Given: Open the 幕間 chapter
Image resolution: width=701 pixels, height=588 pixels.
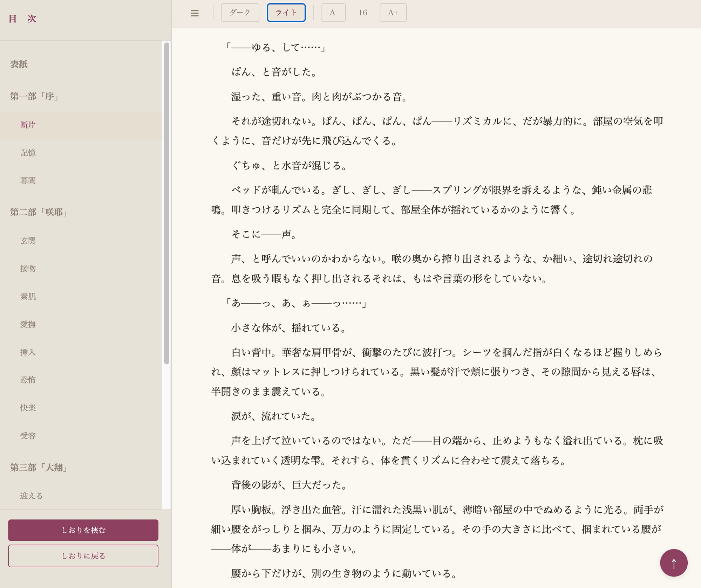Looking at the screenshot, I should coord(28,180).
